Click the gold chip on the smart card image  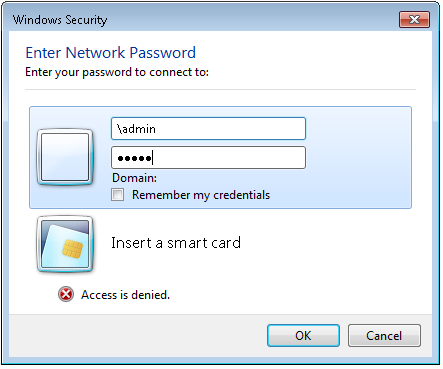(x=72, y=250)
